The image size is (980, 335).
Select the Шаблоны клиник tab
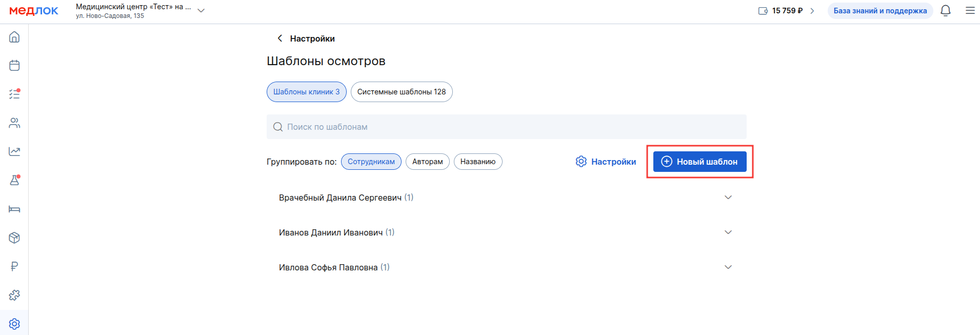[306, 92]
